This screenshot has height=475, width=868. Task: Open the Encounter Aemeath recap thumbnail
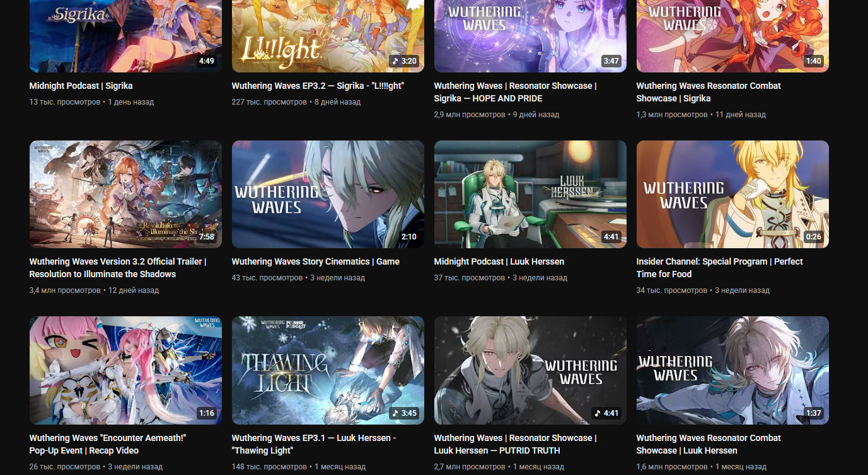[125, 370]
